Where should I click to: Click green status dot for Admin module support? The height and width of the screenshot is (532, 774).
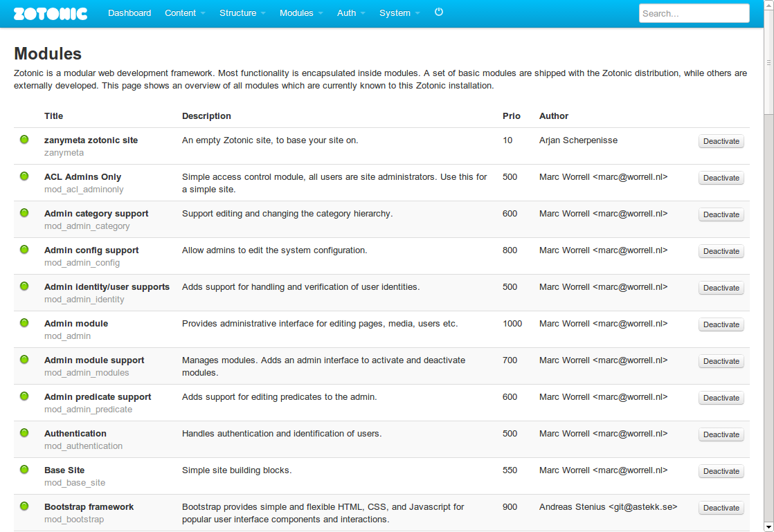point(24,360)
